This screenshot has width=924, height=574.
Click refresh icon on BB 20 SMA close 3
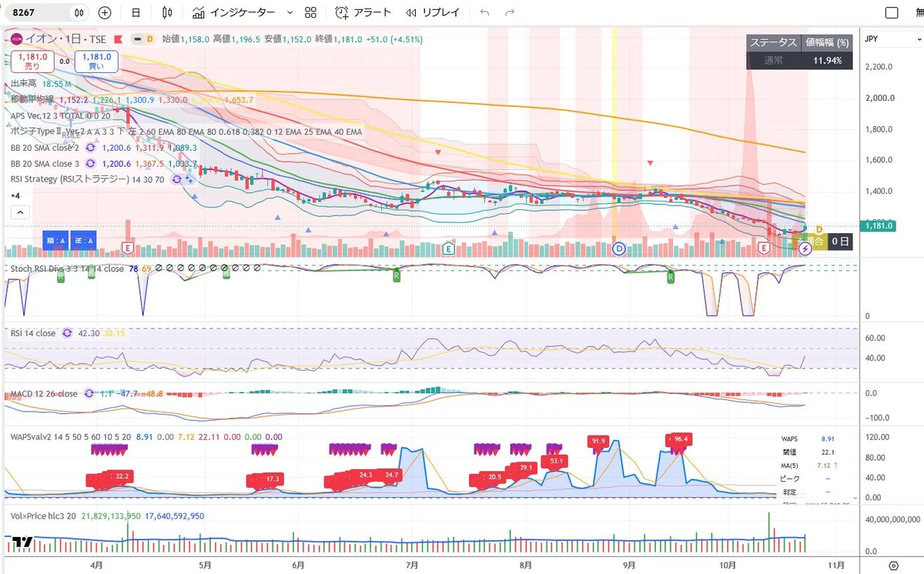(x=90, y=164)
